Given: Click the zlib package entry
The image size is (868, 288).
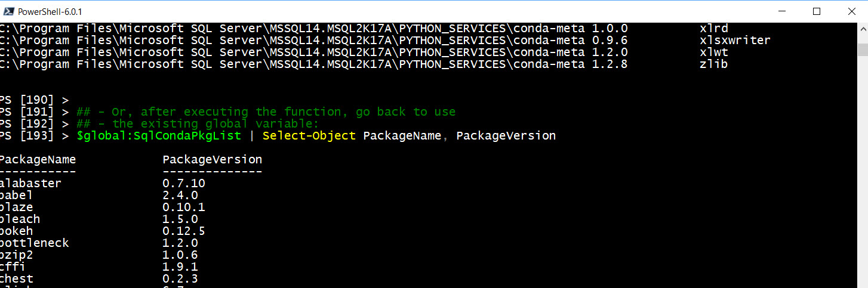Looking at the screenshot, I should (713, 64).
